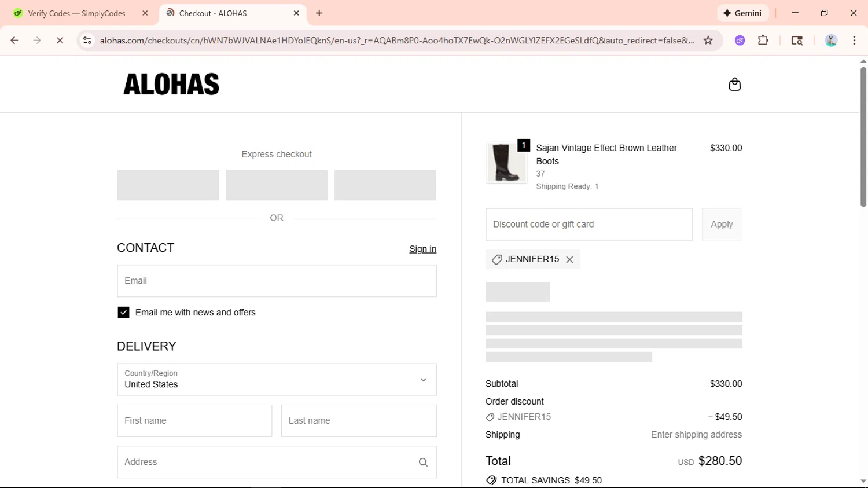
Task: Click the third express checkout placeholder button
Action: click(x=385, y=185)
